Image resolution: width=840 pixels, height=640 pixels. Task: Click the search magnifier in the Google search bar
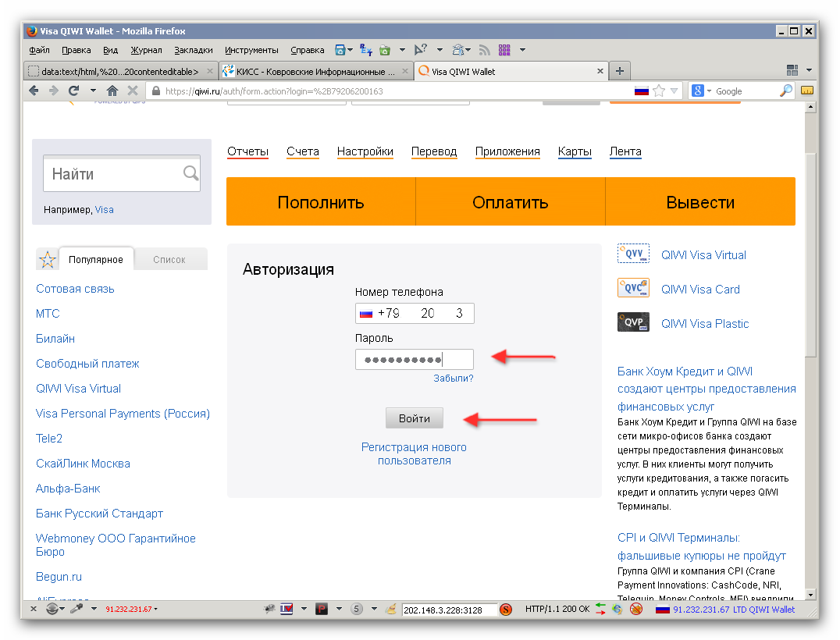pos(786,91)
